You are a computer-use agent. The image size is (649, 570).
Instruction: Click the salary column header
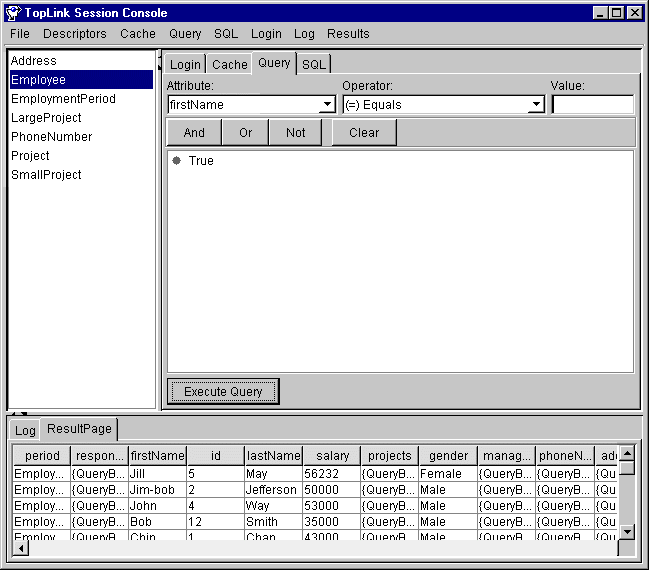(x=332, y=456)
